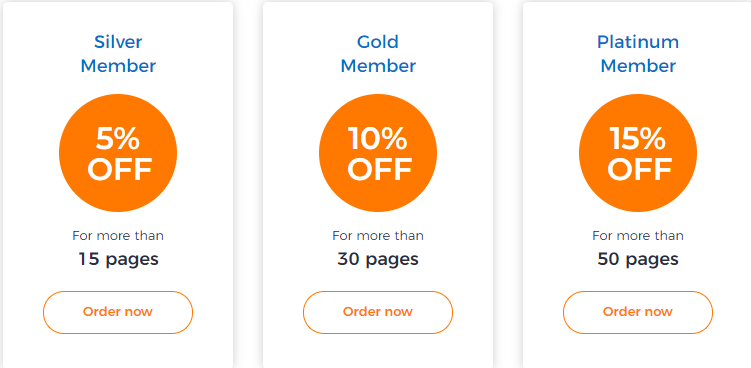Image resolution: width=751 pixels, height=368 pixels.
Task: Select the Gold Member heading
Action: [x=378, y=54]
